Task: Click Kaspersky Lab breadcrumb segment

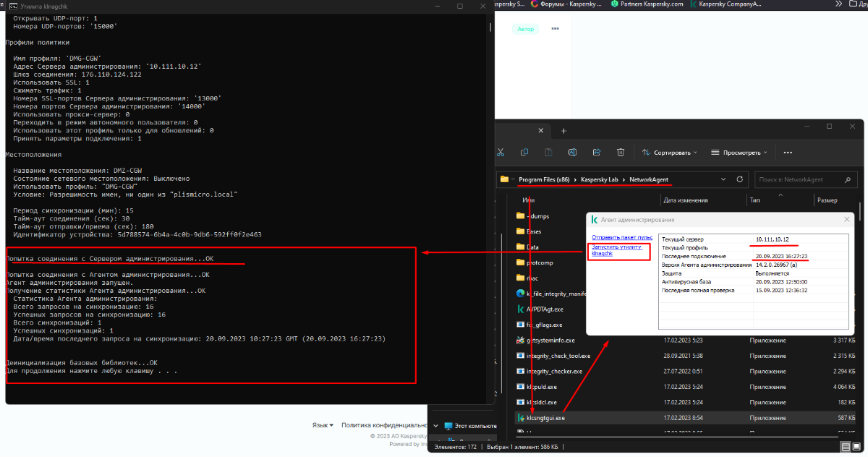Action: tap(601, 179)
